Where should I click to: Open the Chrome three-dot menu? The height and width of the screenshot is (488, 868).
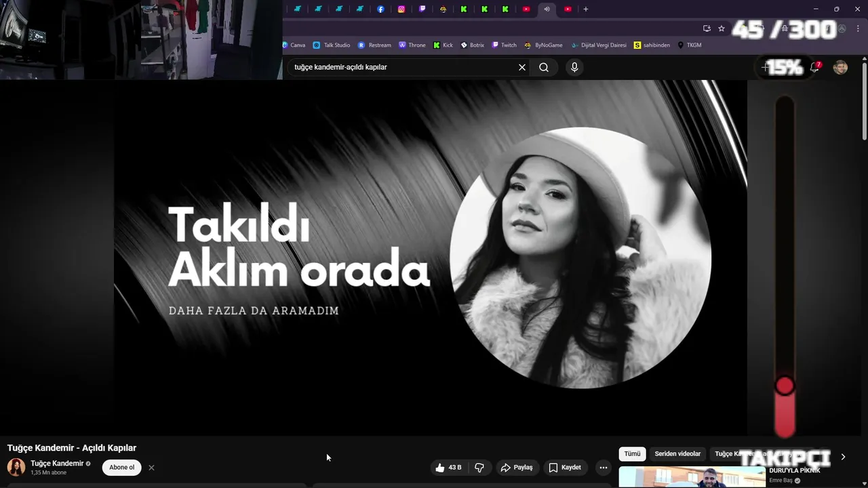pyautogui.click(x=859, y=28)
